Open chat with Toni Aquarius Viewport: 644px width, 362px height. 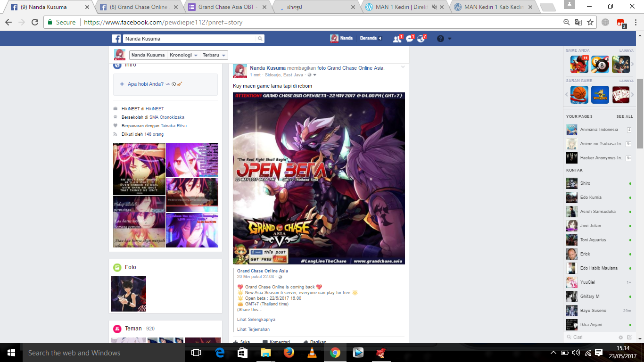tap(599, 240)
